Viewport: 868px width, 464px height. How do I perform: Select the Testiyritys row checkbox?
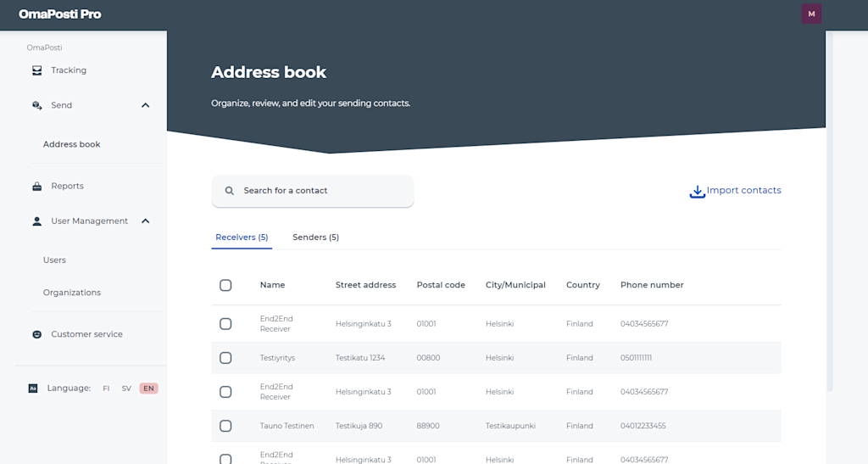(x=225, y=358)
